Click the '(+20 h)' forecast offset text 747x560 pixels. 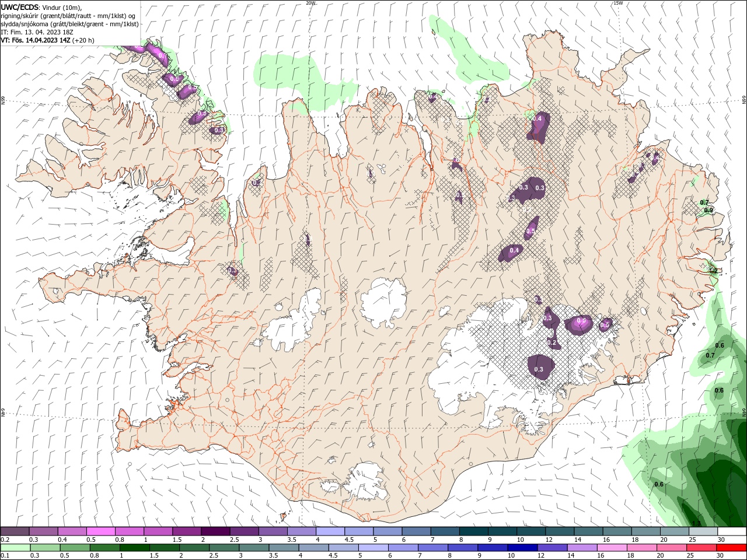83,40
